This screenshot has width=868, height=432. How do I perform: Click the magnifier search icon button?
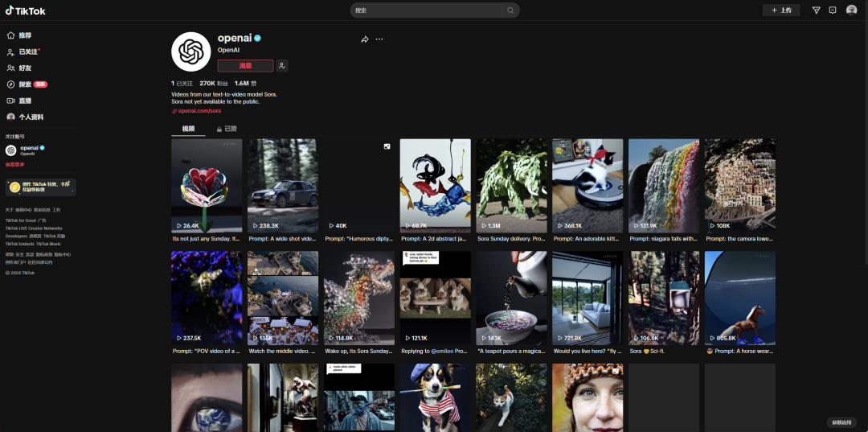tap(510, 10)
